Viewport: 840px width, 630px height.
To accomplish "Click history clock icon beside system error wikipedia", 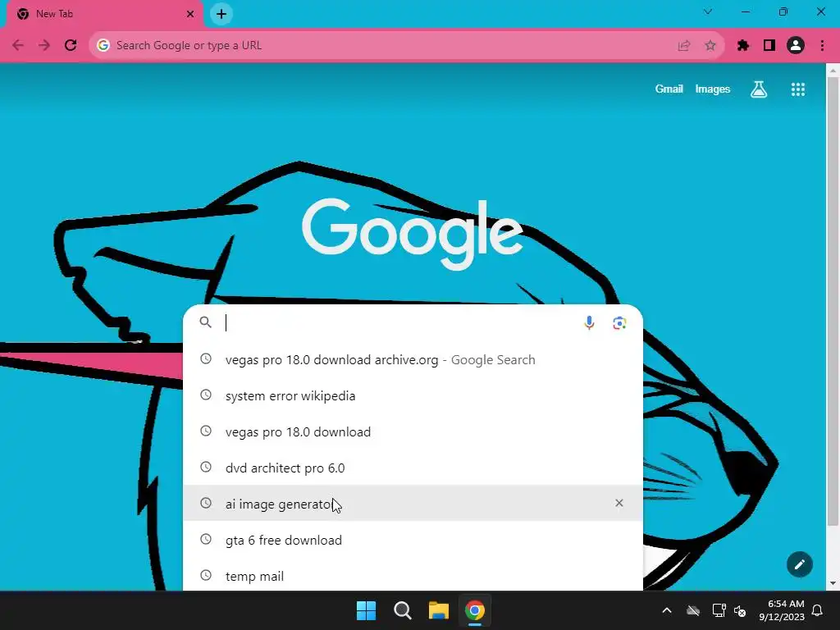I will 206,395.
